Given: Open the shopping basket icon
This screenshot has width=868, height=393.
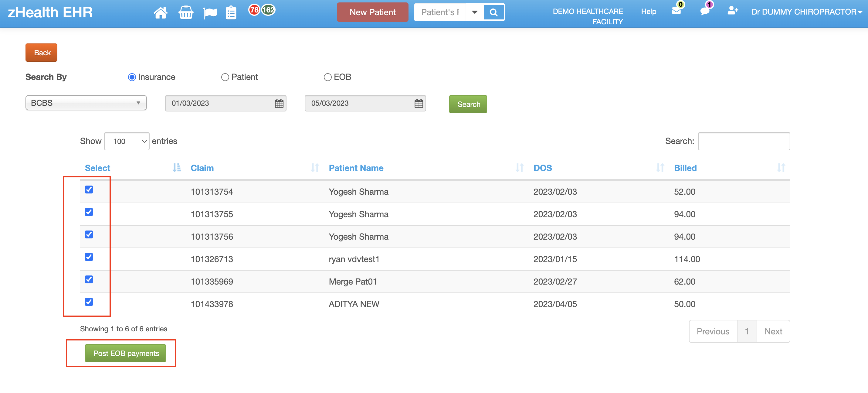Looking at the screenshot, I should [186, 13].
